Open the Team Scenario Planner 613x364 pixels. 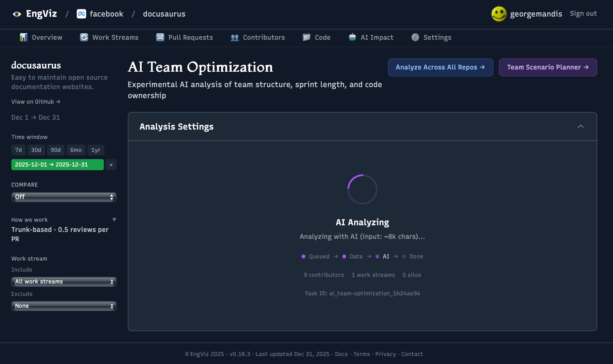[548, 67]
